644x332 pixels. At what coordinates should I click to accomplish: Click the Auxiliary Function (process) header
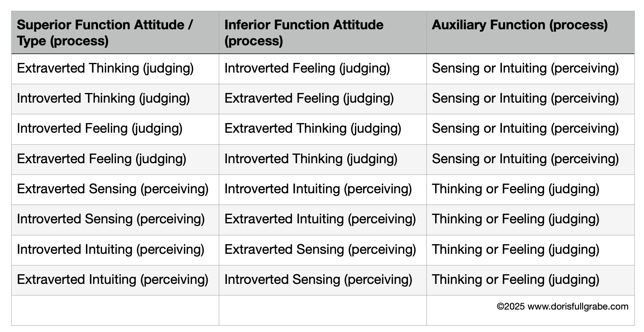point(530,32)
